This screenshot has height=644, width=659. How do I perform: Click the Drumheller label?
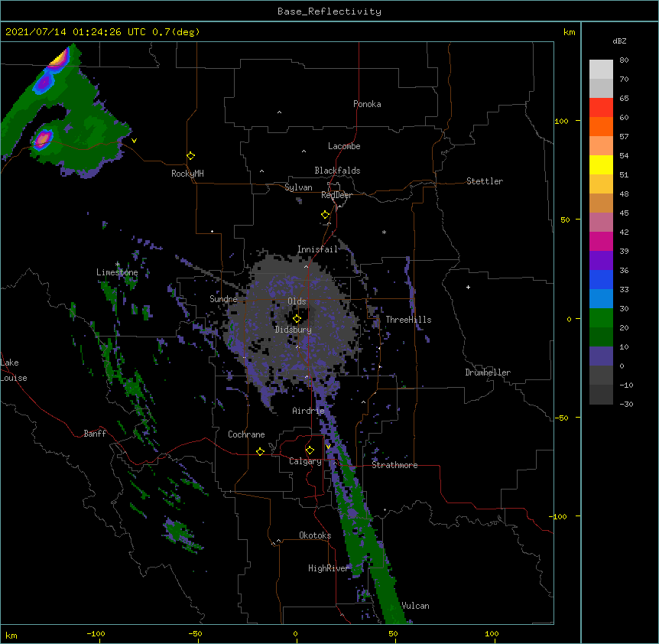(x=488, y=372)
